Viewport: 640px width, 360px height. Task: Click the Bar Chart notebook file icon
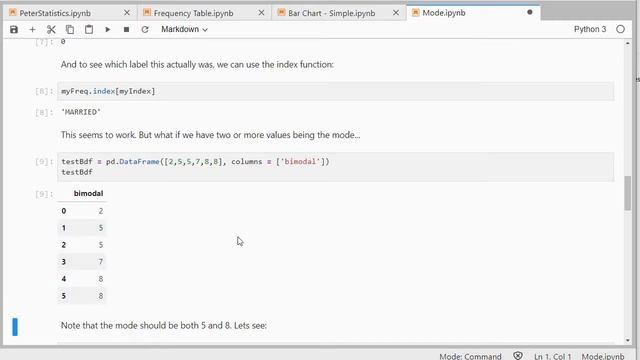tap(281, 13)
